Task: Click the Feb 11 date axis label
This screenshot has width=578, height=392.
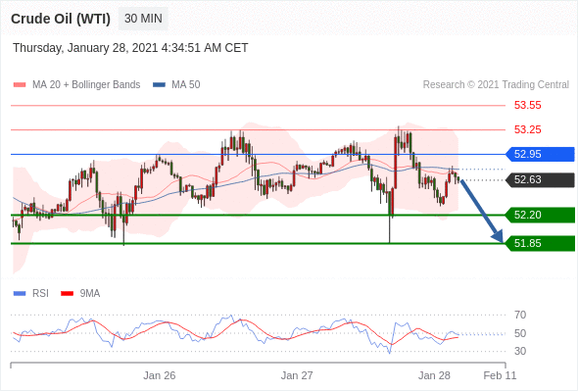Action: click(x=500, y=375)
